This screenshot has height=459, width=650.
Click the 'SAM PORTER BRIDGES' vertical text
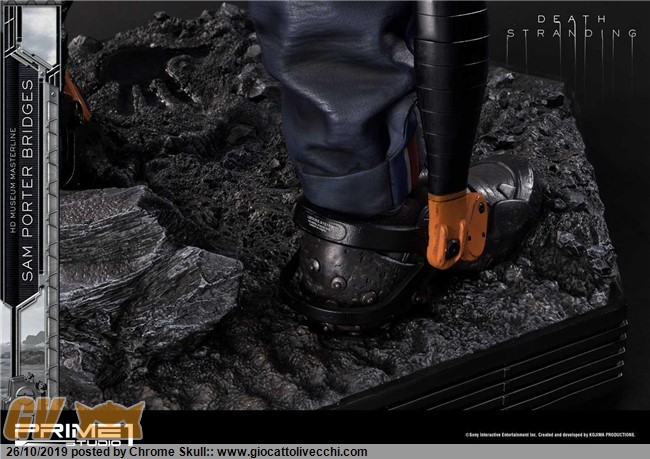(27, 180)
